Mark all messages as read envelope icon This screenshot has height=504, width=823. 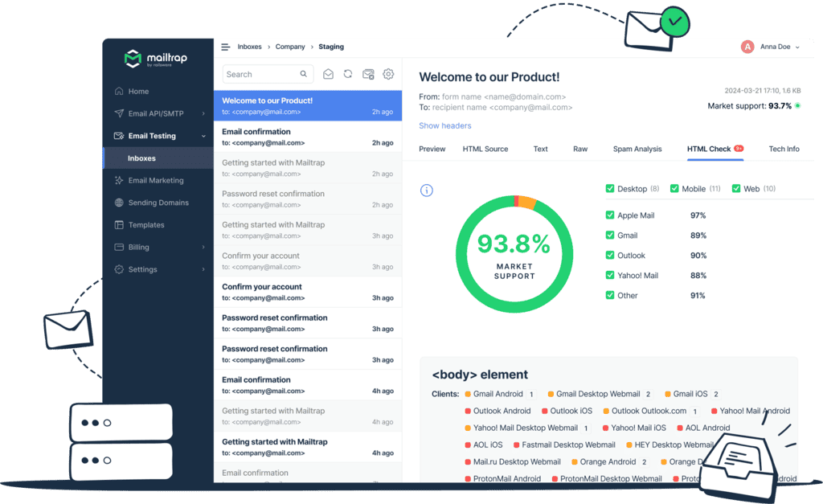pos(328,74)
